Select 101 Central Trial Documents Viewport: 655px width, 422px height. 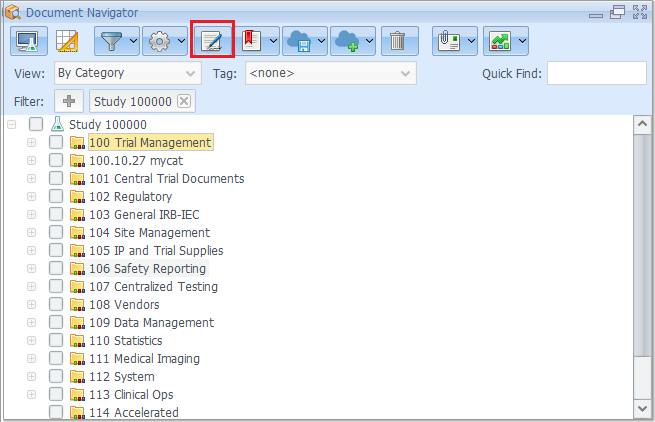[x=167, y=179]
